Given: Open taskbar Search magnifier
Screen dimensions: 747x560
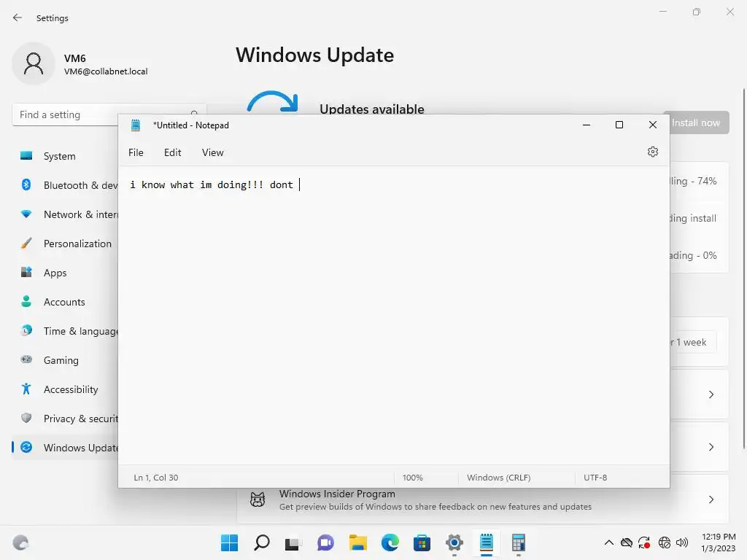Looking at the screenshot, I should tap(262, 542).
